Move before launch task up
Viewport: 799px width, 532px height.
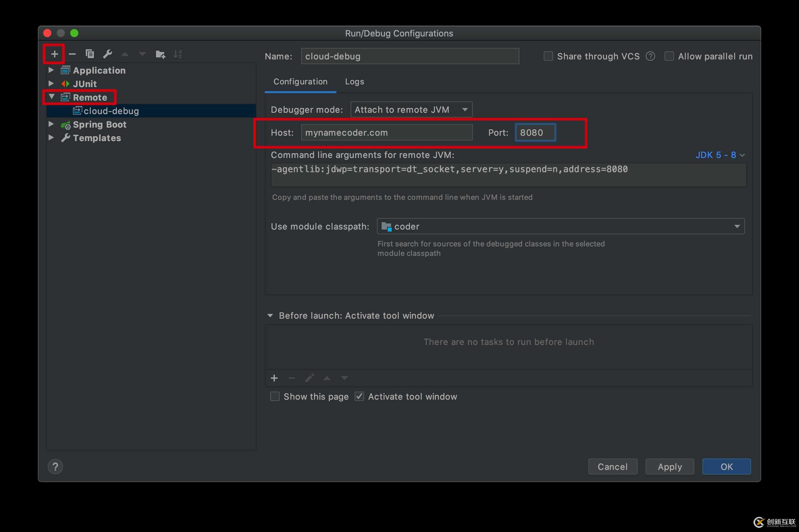pyautogui.click(x=327, y=378)
